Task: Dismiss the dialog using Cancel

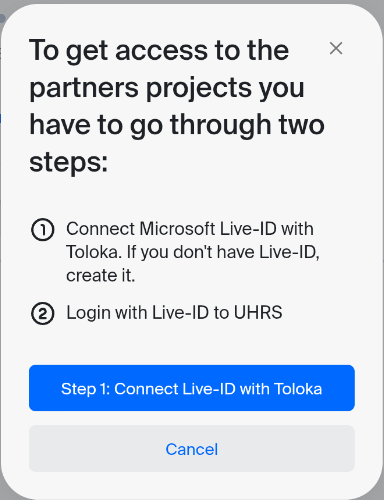Action: click(192, 449)
